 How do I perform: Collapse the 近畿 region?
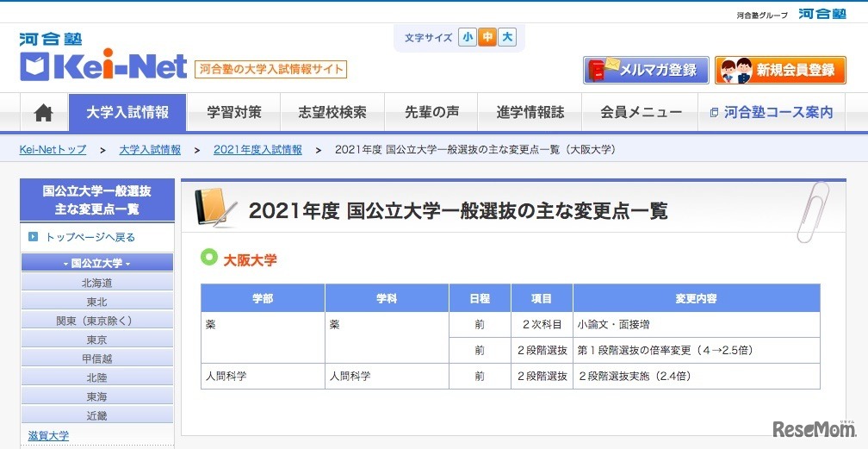point(96,415)
